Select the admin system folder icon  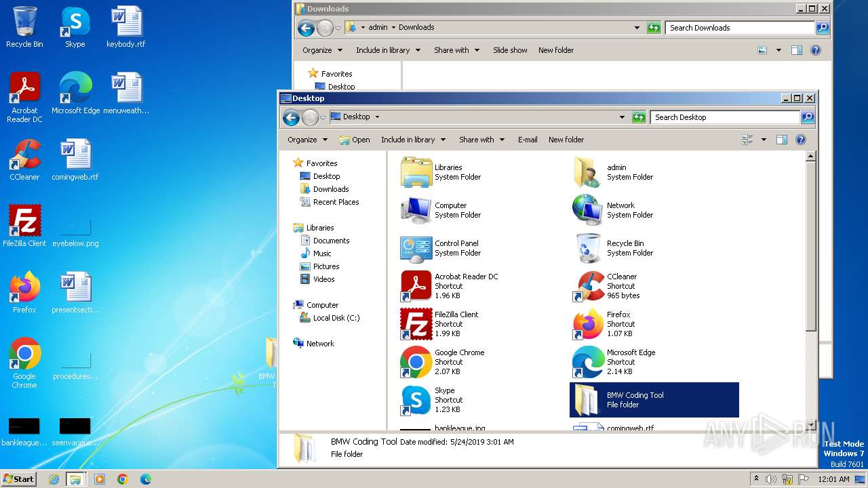pos(588,172)
